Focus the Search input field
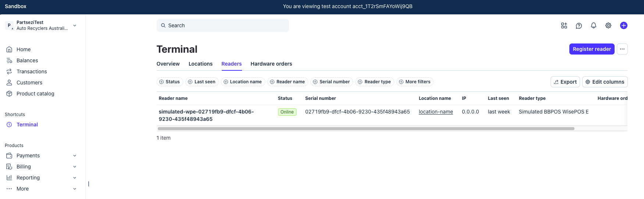Viewport: 644px width, 199px height. [223, 25]
